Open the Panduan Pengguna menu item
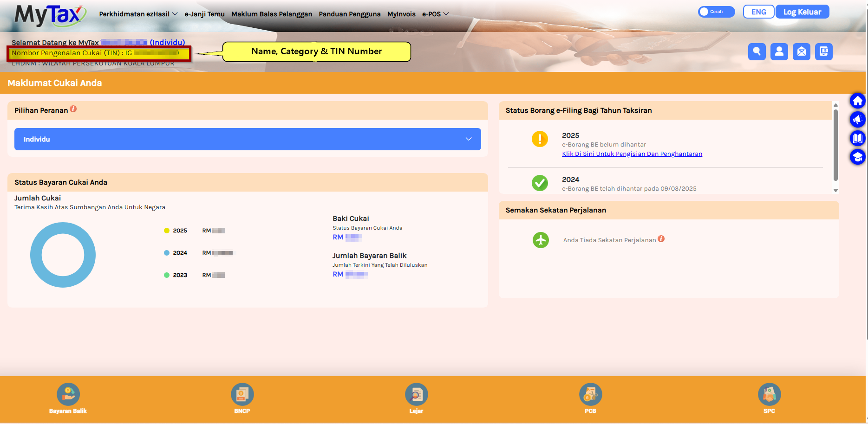The width and height of the screenshot is (868, 424). [x=349, y=14]
